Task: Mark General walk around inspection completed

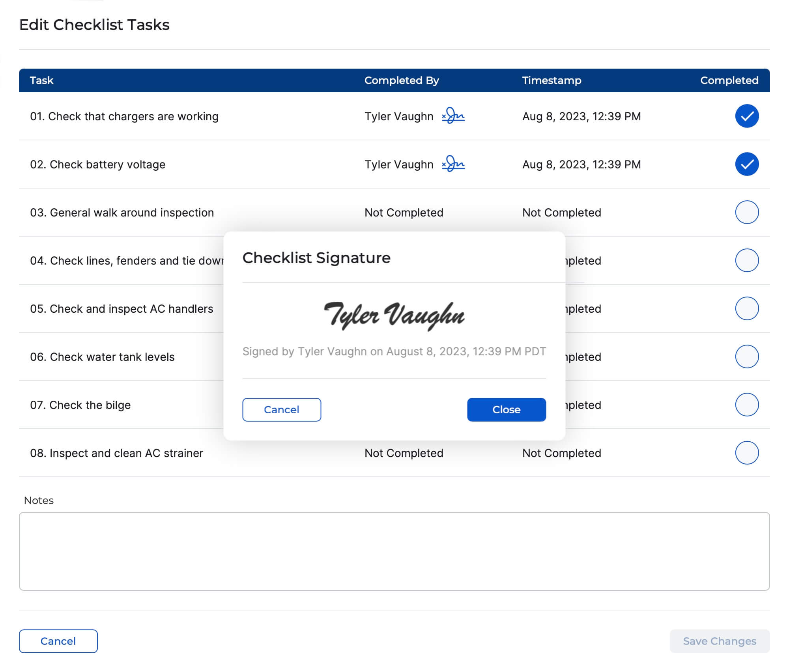Action: [746, 212]
